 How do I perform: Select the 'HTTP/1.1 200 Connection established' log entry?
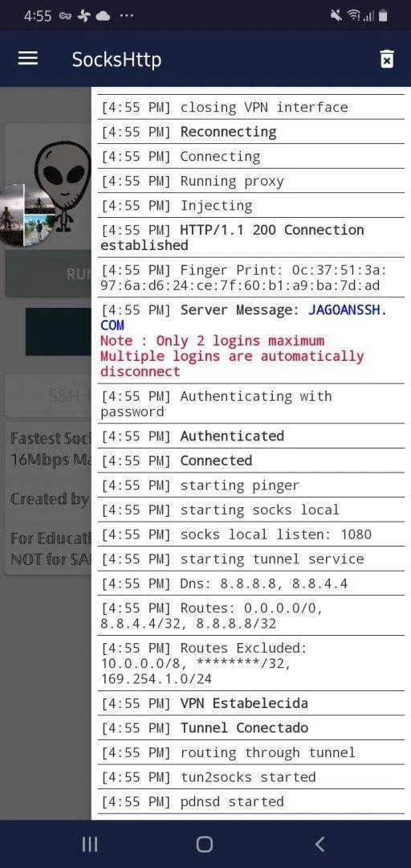pos(251,237)
